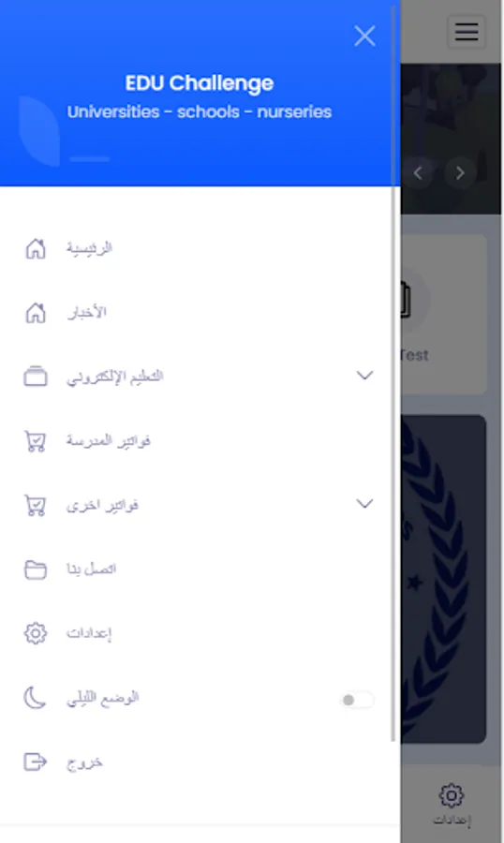This screenshot has width=504, height=843.
Task: Click the cart icon for فواتير اخرى
Action: pos(36,506)
